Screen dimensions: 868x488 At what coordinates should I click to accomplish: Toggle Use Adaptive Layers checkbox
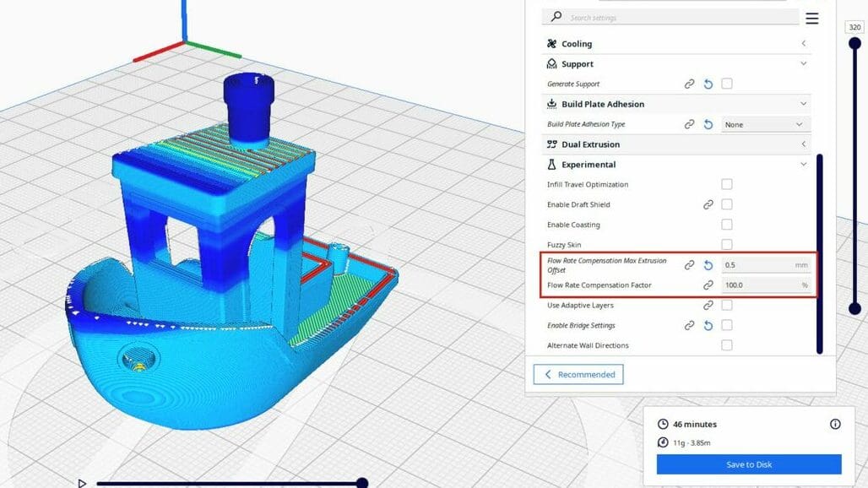(x=727, y=305)
